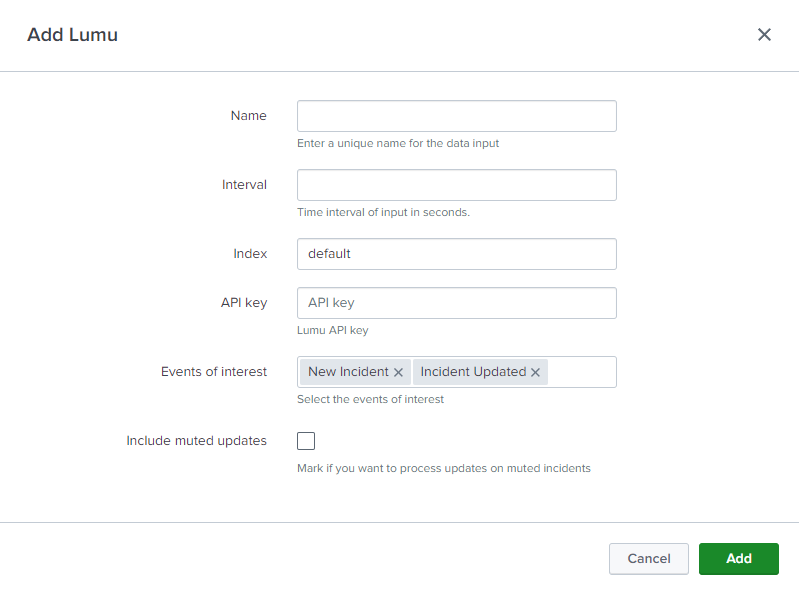This screenshot has height=590, width=799.
Task: Click the Index field label
Action: pyautogui.click(x=250, y=254)
